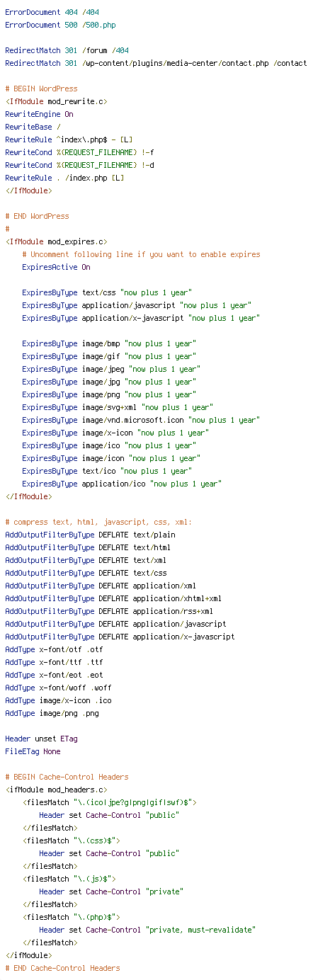
Task: Click the ErrorDocument 500 /500.php line
Action: 59,25
